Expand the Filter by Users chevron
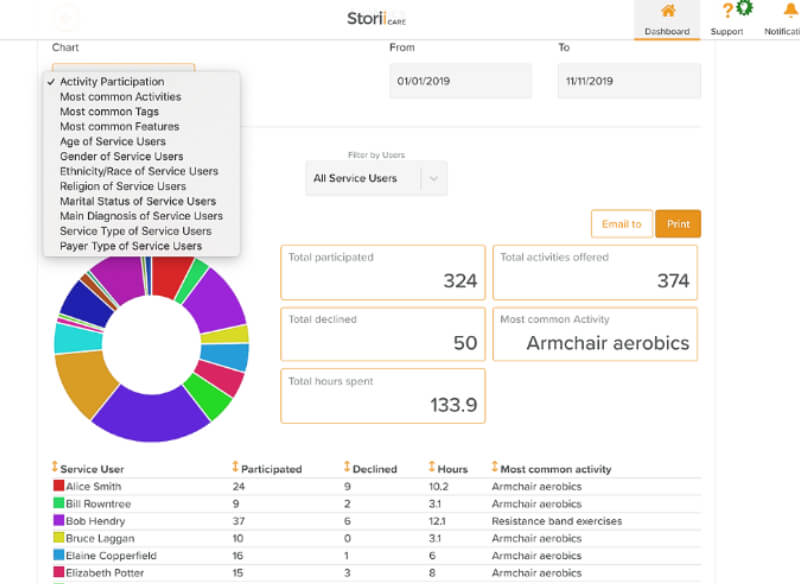This screenshot has width=800, height=584. pos(433,177)
